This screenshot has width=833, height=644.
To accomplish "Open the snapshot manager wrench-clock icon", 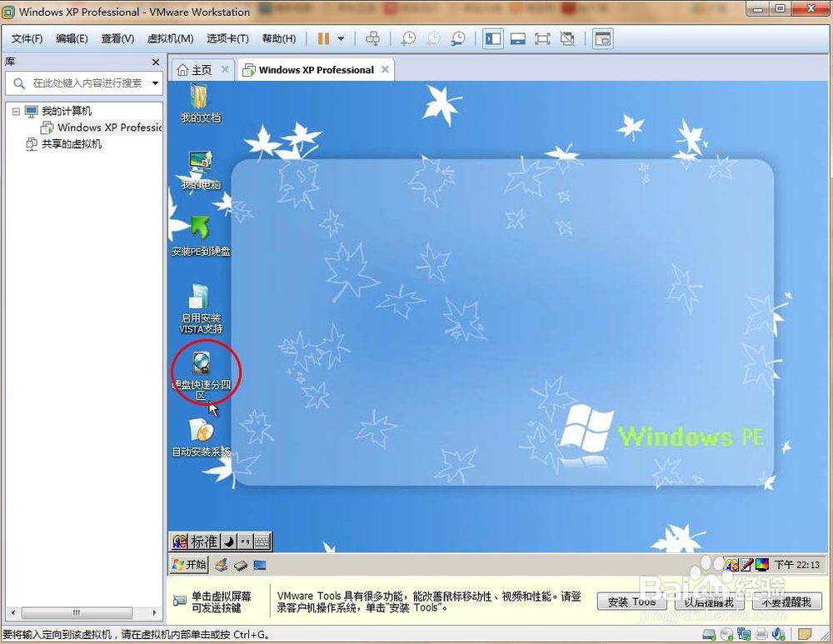I will point(457,39).
